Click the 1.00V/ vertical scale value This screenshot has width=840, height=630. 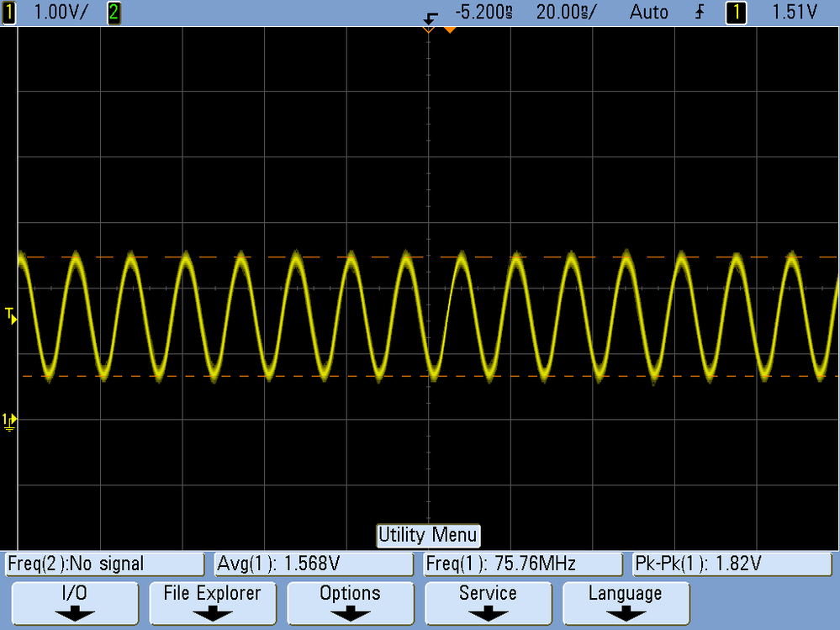click(60, 13)
